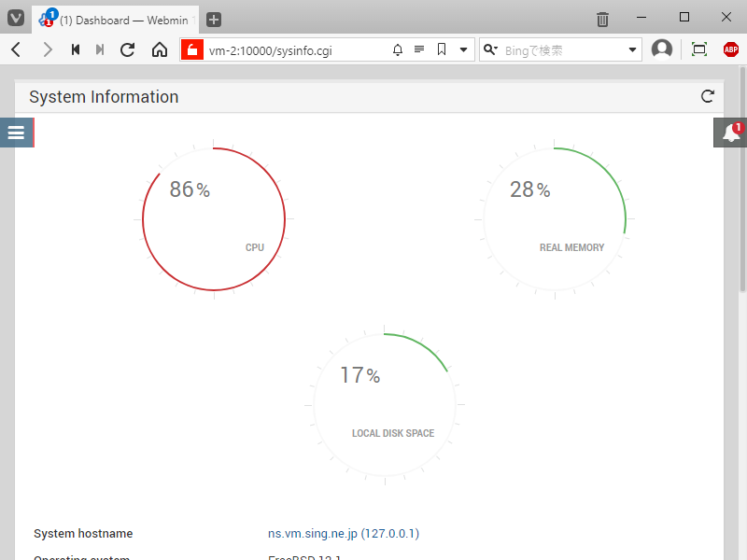Open the search engine selector icon
Image resolution: width=747 pixels, height=560 pixels.
490,49
